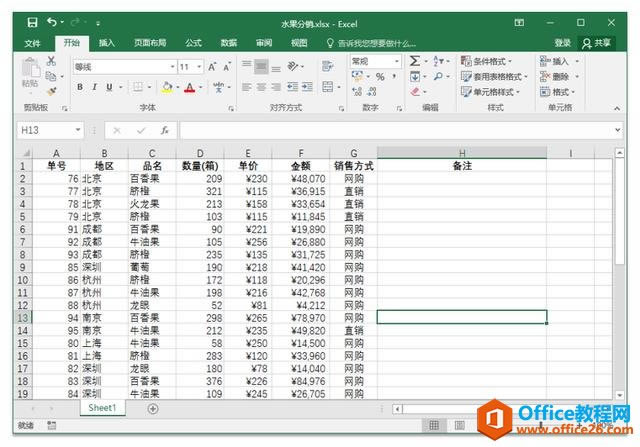
Task: Expand the formula bar
Action: [x=618, y=130]
